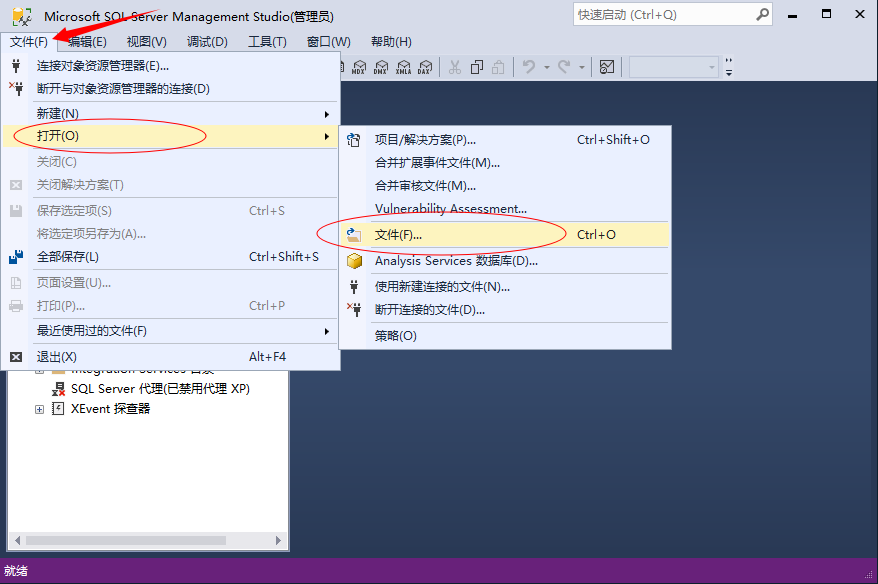Click the 就绪 status bar text
Screen dimensions: 878x584
pyautogui.click(x=16, y=571)
